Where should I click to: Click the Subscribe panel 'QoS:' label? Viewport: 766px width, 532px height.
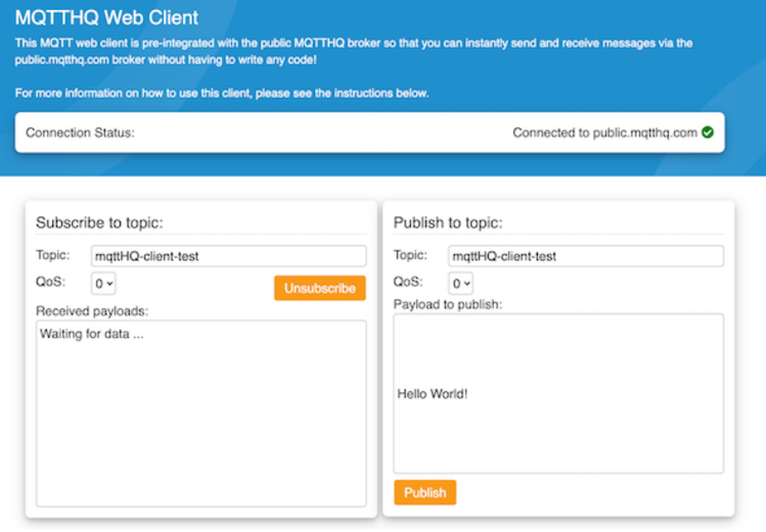pos(51,282)
